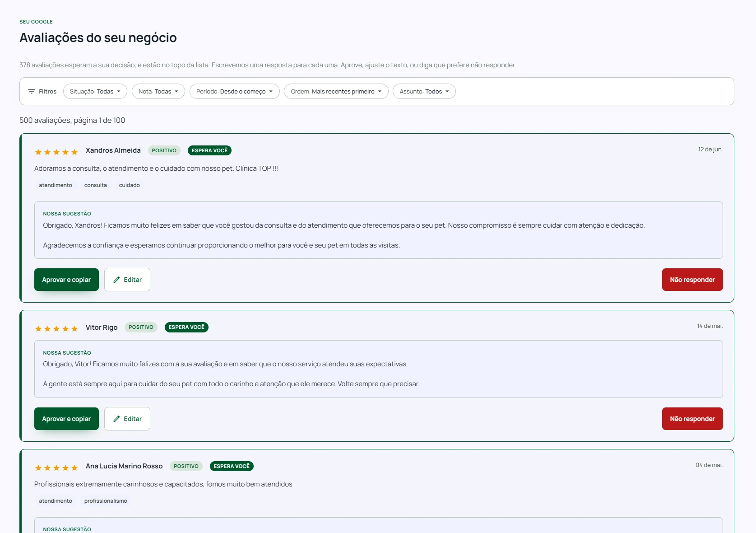Click the 'Avaliações do seu negócio' heading
The width and height of the screenshot is (756, 533).
(98, 37)
